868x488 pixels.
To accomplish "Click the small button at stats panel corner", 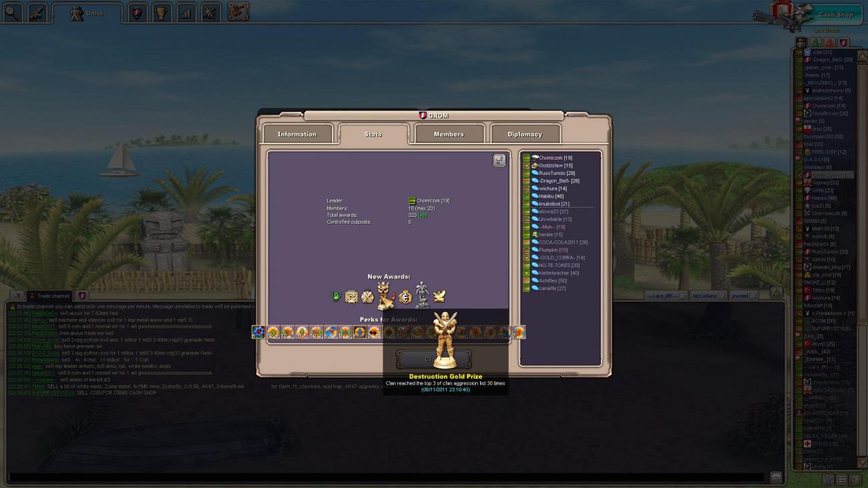I will [x=499, y=160].
